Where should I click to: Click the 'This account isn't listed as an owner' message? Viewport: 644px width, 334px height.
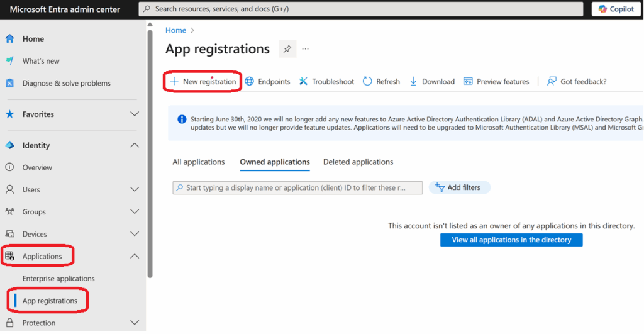[511, 226]
